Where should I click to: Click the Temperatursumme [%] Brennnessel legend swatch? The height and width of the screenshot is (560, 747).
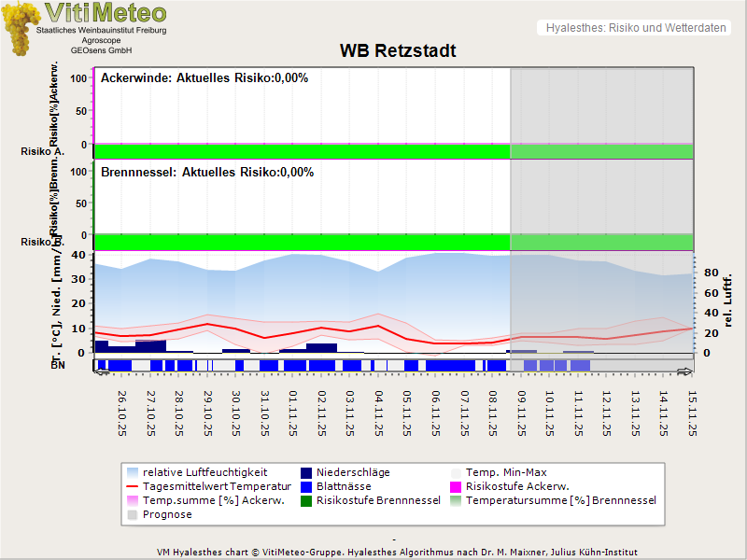click(457, 500)
